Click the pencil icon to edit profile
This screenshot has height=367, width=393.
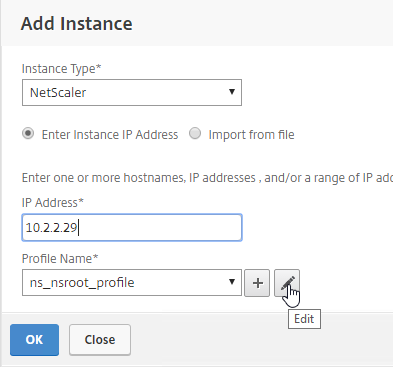click(287, 283)
